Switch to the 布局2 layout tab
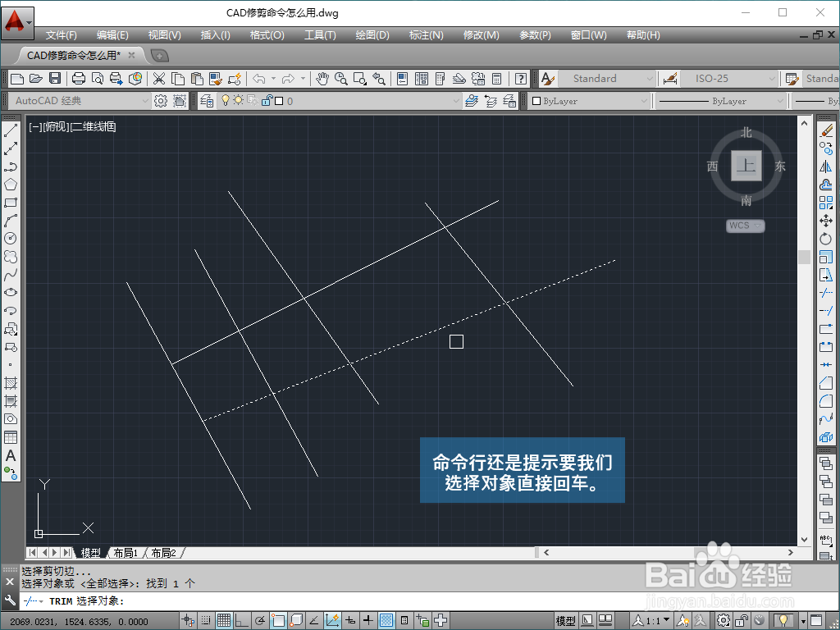The image size is (840, 630). pyautogui.click(x=164, y=552)
